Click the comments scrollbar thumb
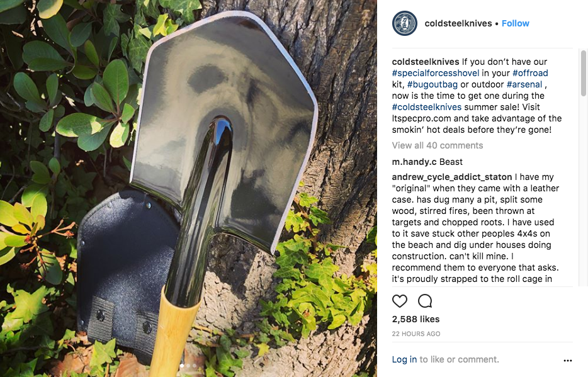Screen dimensions: 588x377 584,73
